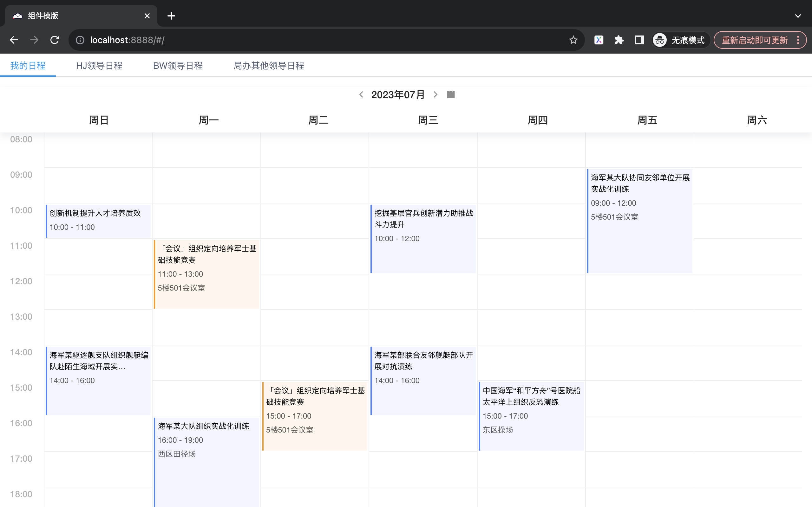
Task: Open the Chrome three-dot menu
Action: click(798, 40)
